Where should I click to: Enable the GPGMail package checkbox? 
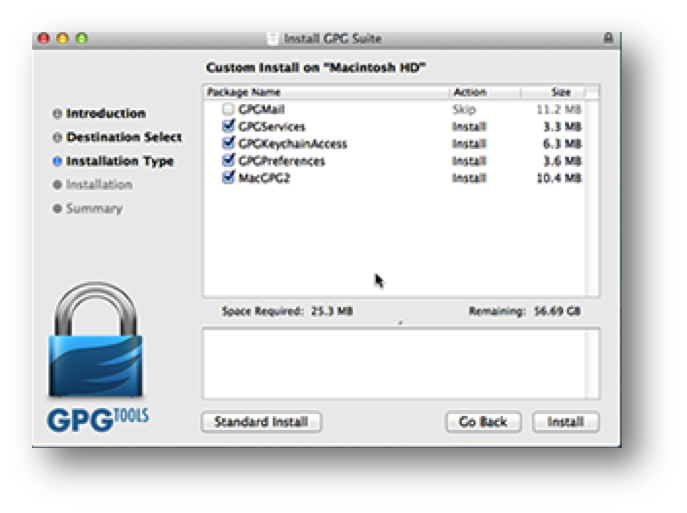(x=228, y=109)
